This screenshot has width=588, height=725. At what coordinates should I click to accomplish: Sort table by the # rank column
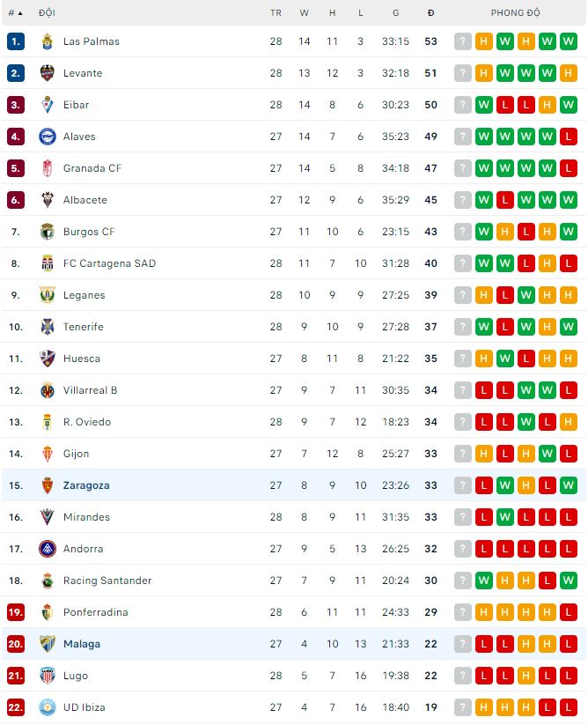tap(15, 13)
